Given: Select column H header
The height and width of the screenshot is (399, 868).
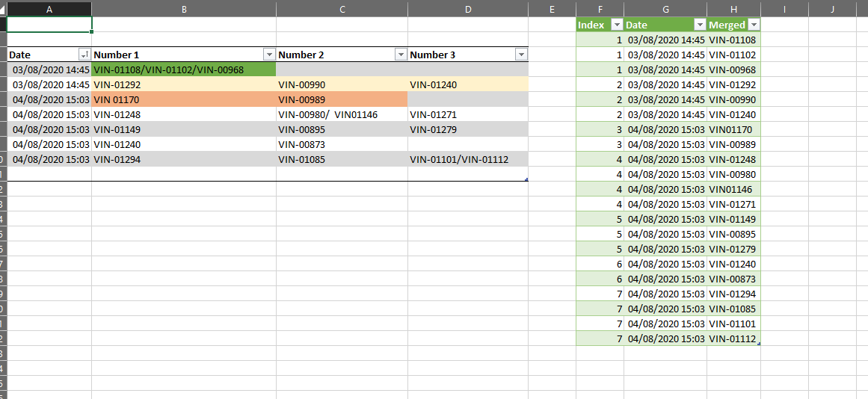Looking at the screenshot, I should pos(733,9).
